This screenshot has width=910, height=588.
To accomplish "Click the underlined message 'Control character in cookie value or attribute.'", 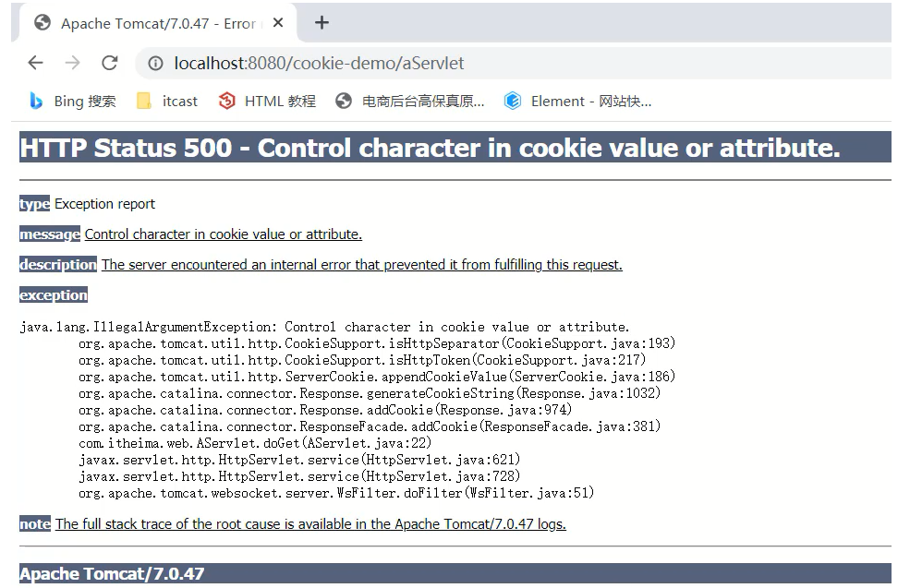I will point(224,234).
